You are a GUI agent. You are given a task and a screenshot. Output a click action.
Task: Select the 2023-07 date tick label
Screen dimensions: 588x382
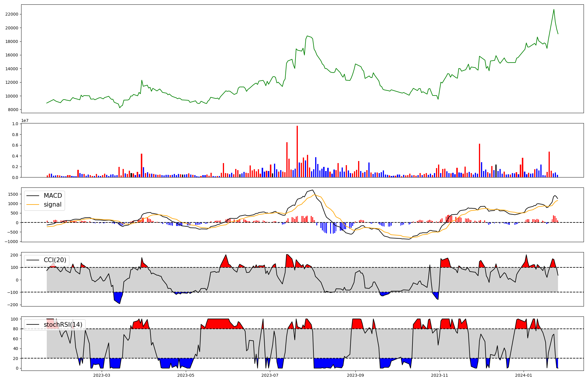click(x=270, y=375)
